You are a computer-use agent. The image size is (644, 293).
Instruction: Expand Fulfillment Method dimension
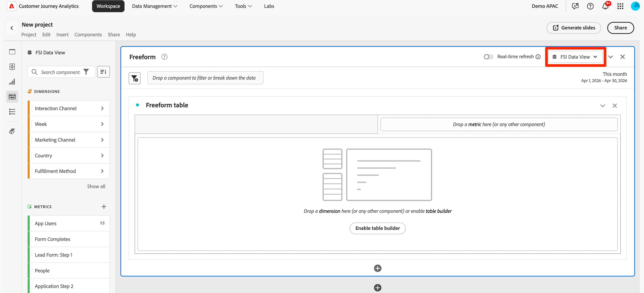coord(102,171)
